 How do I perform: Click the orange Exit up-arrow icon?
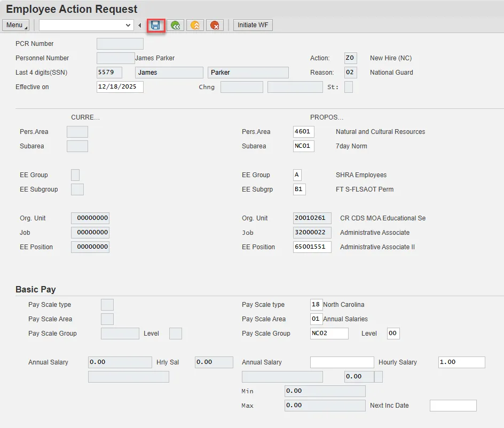tap(195, 25)
